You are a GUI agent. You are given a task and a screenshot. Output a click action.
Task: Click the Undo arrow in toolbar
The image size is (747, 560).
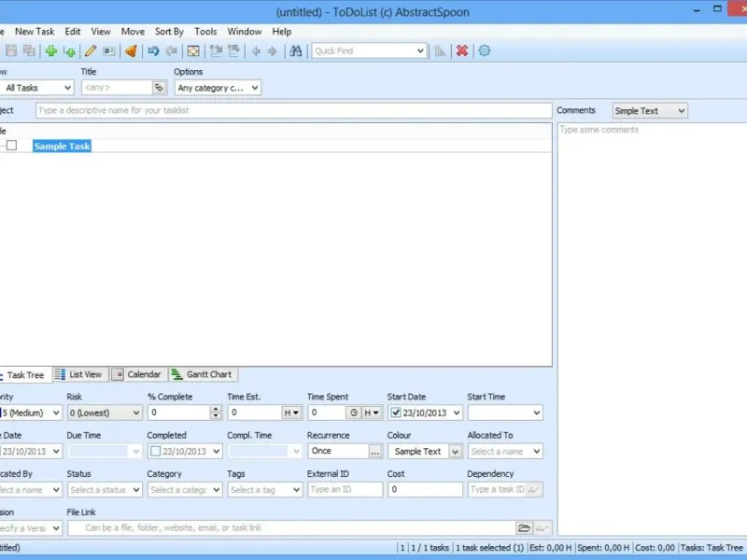(x=153, y=51)
